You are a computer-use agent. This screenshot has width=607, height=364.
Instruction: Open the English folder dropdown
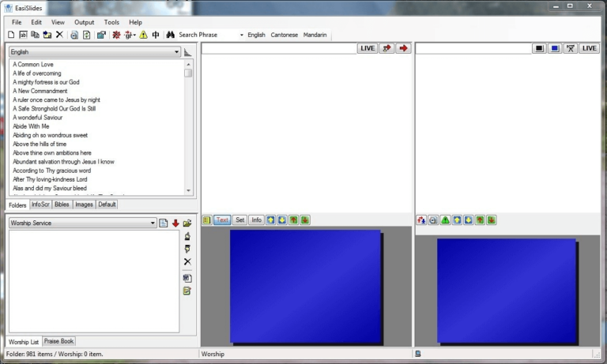pyautogui.click(x=176, y=52)
